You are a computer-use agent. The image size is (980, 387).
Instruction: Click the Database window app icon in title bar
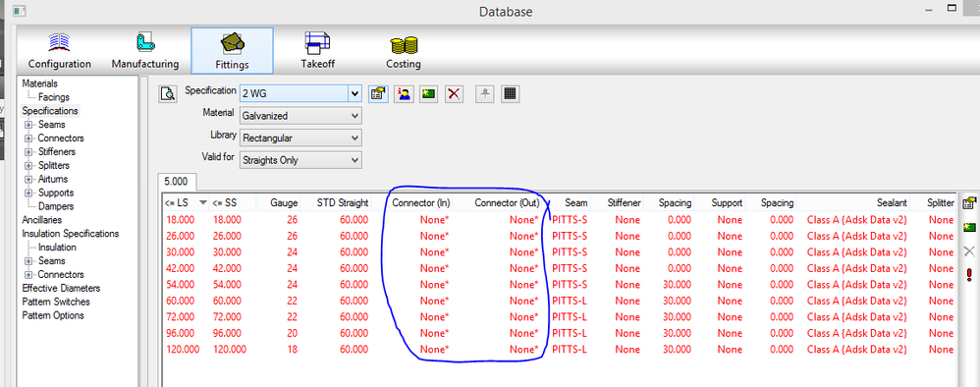20,11
